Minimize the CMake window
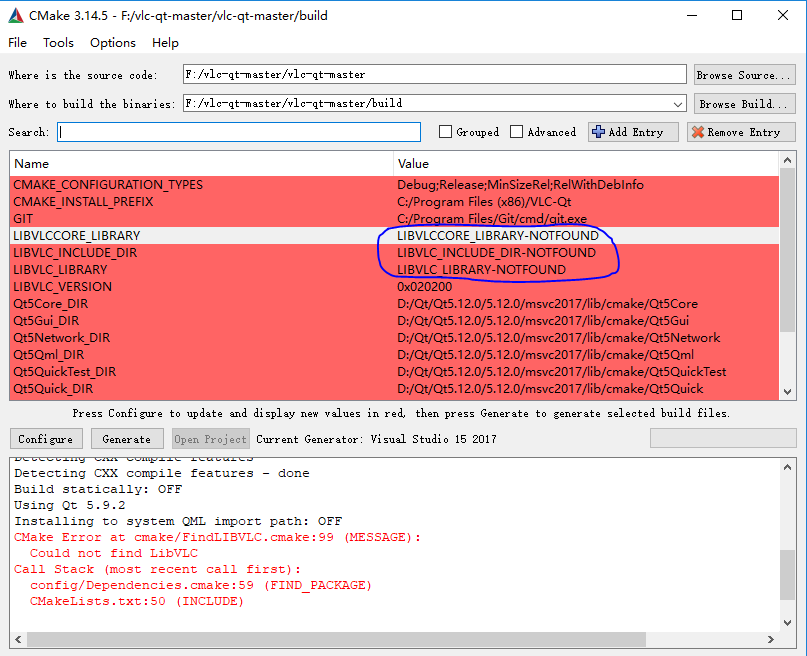The image size is (807, 656). pyautogui.click(x=692, y=15)
